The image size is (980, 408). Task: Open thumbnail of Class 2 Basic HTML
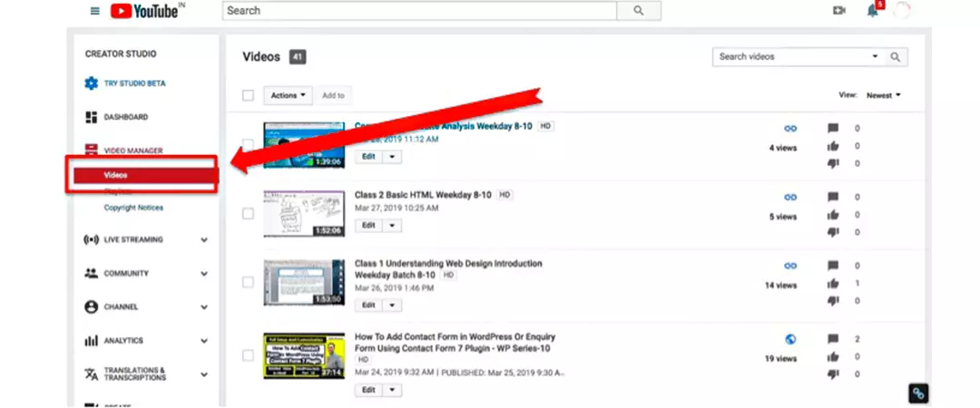[x=304, y=214]
